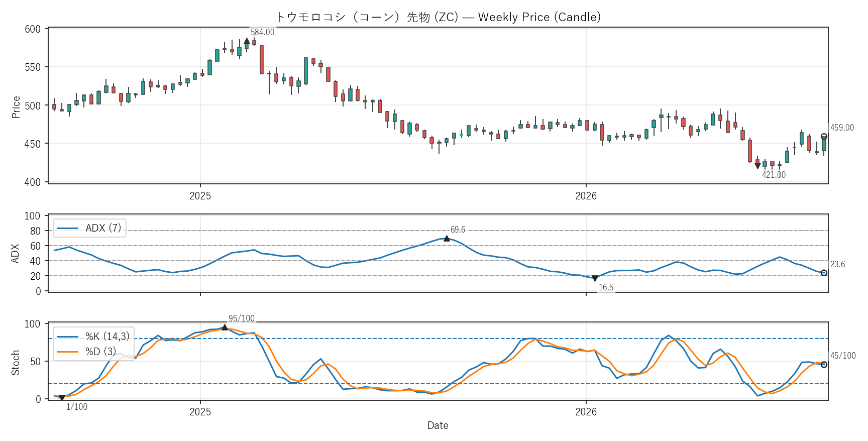Select the 45/100 latest stochastic label
Image resolution: width=868 pixels, height=441 pixels.
tap(843, 356)
